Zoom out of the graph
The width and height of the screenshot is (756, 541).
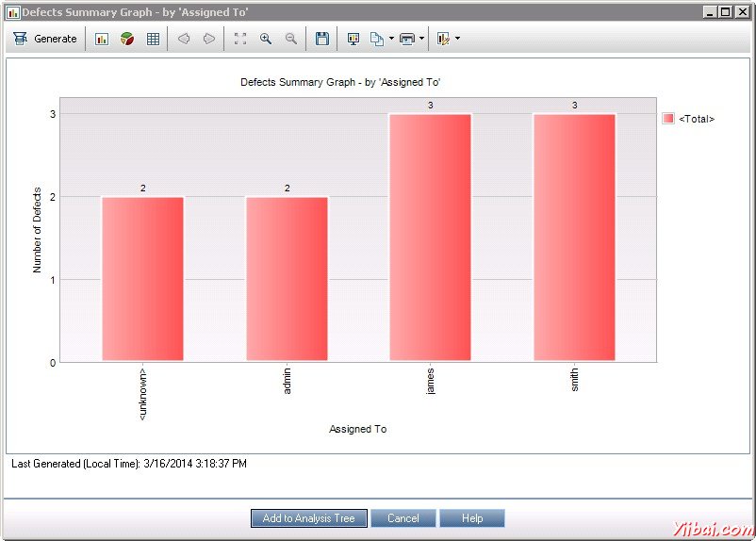(291, 39)
